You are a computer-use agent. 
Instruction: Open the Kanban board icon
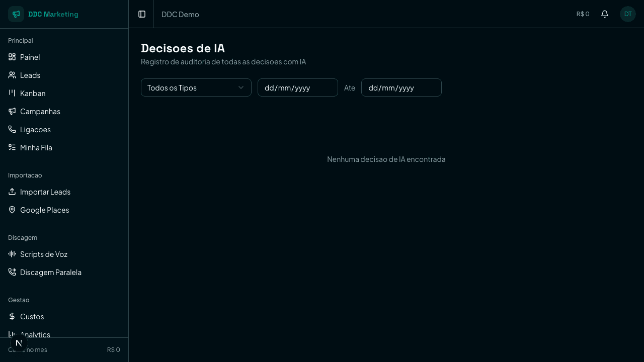(12, 93)
